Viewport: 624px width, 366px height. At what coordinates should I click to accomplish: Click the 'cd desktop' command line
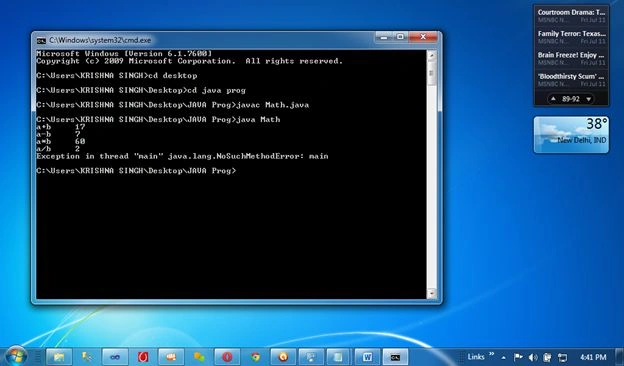117,76
